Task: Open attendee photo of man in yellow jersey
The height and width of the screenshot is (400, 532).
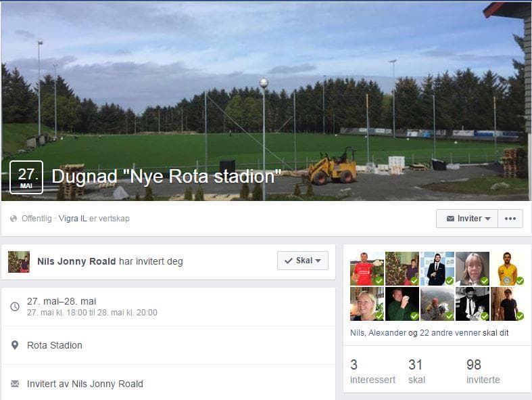Action: [507, 269]
